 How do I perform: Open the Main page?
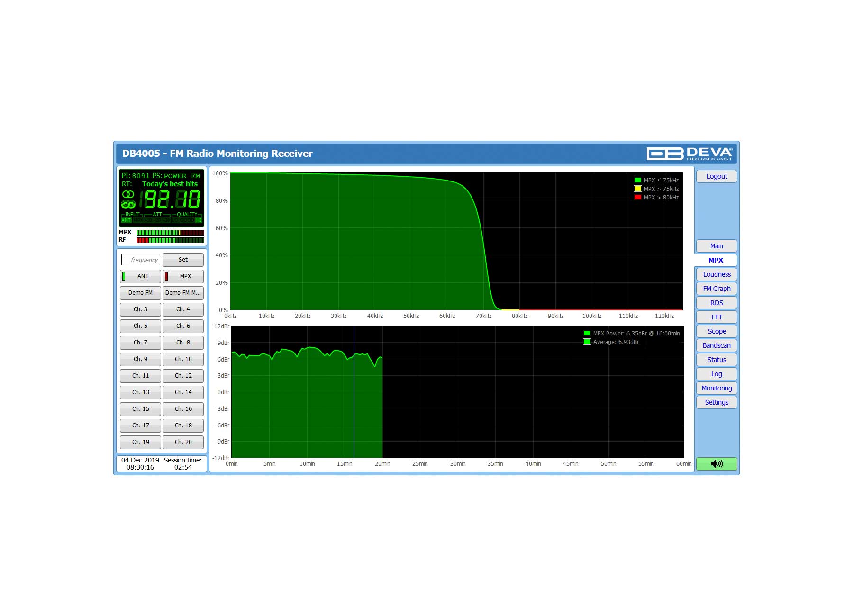click(717, 246)
